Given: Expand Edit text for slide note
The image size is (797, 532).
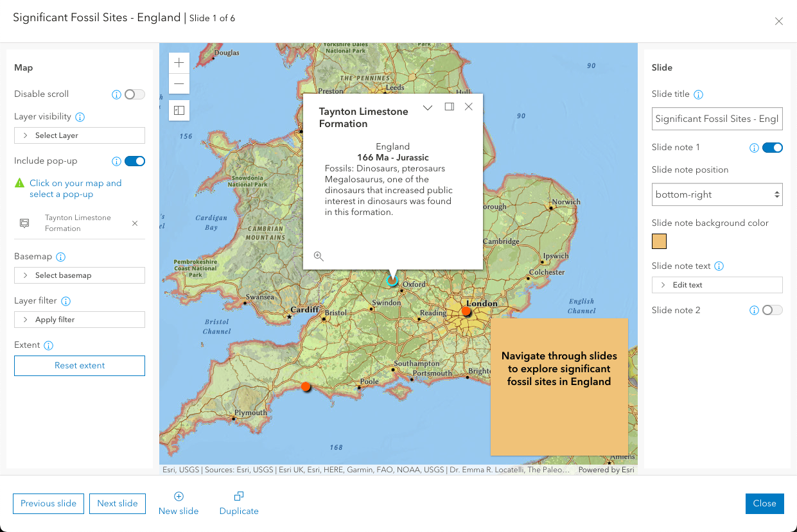Looking at the screenshot, I should pyautogui.click(x=717, y=285).
